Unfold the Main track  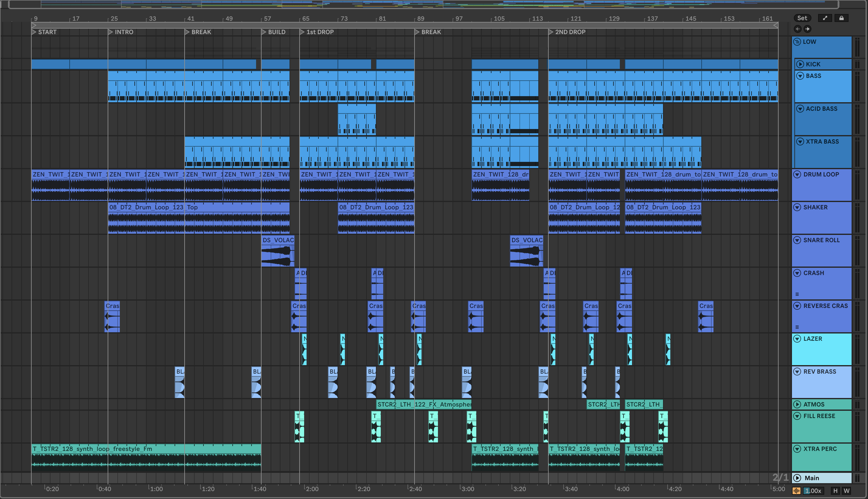point(797,478)
